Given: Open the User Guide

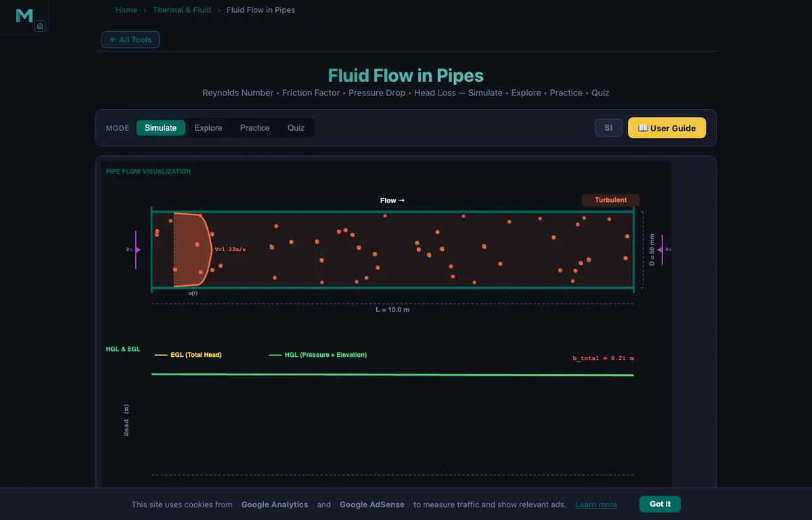Looking at the screenshot, I should (667, 128).
